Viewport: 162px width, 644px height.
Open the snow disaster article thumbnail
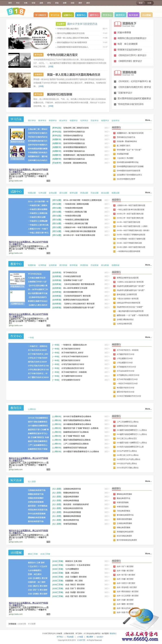coord(19,60)
